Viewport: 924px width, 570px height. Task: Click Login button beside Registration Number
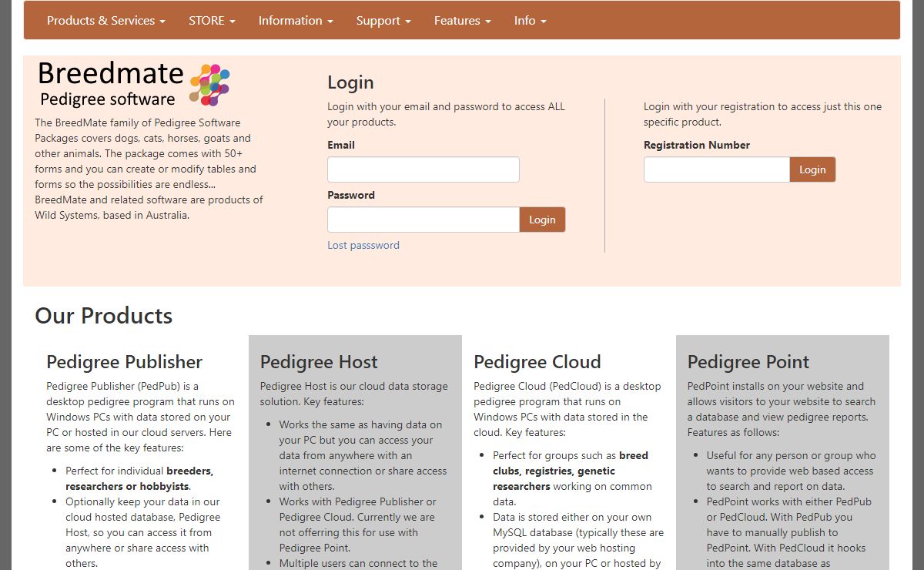pyautogui.click(x=812, y=169)
